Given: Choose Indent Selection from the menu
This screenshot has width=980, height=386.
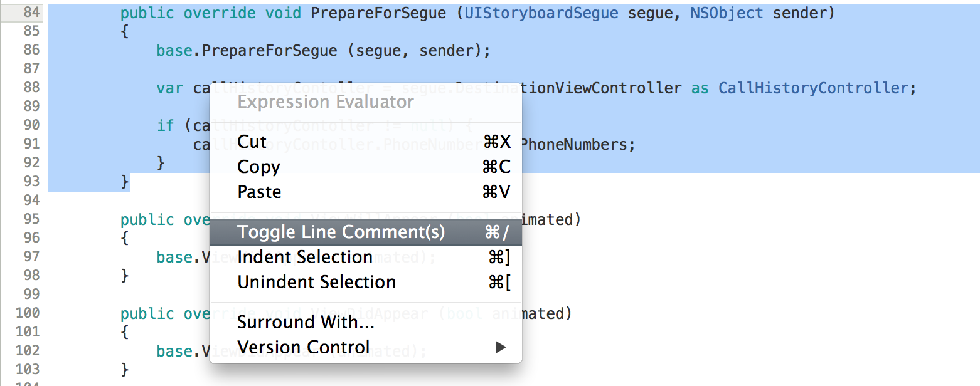Looking at the screenshot, I should [x=305, y=258].
